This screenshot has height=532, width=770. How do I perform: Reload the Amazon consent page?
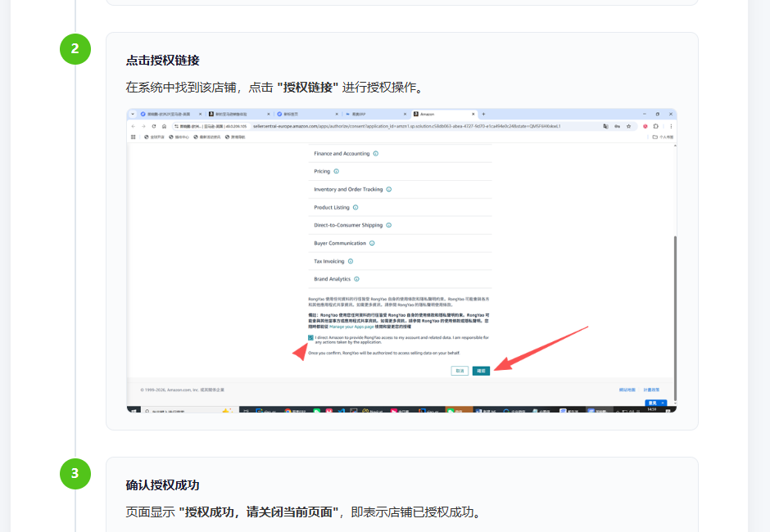[x=154, y=126]
